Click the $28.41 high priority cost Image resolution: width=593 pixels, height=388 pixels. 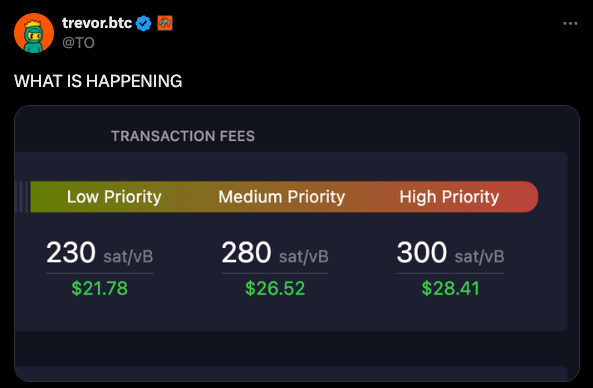tap(450, 289)
